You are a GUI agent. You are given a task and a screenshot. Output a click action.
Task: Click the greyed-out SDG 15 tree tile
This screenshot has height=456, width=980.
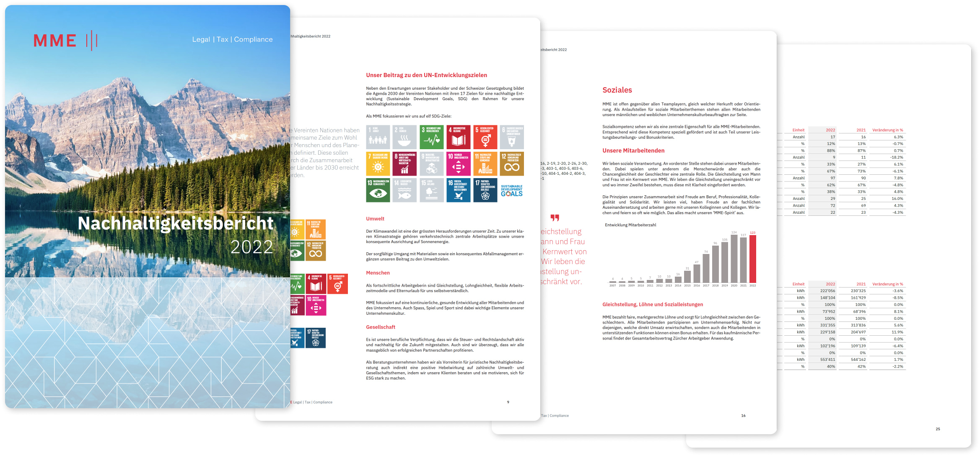(x=431, y=190)
